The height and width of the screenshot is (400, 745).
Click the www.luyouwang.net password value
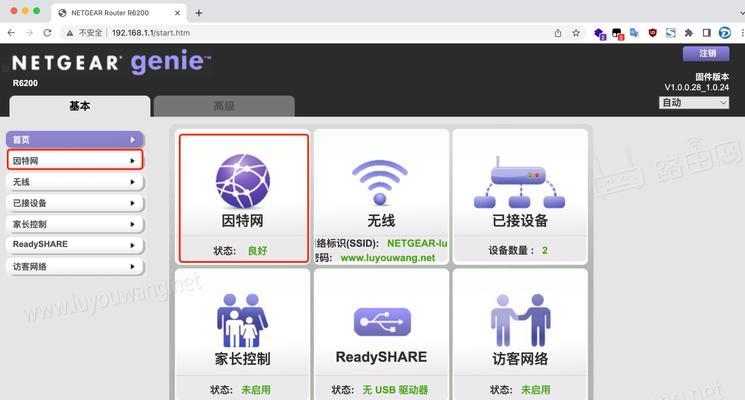coord(388,257)
